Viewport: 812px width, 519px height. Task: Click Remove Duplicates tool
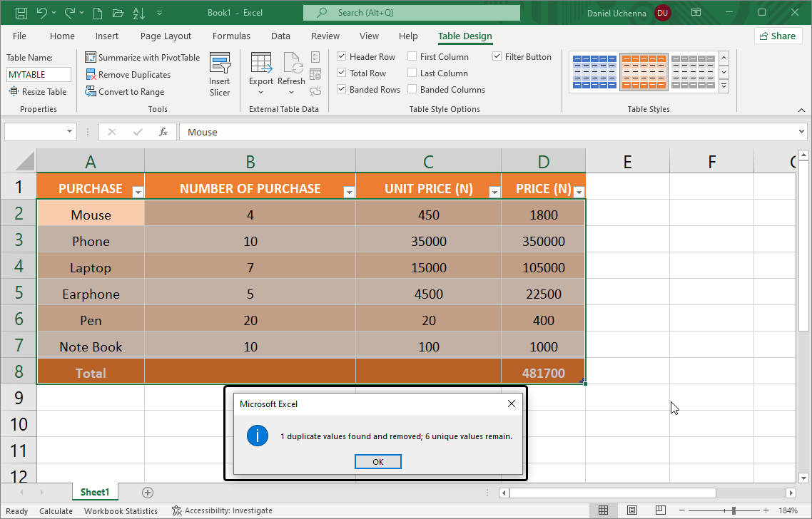coord(129,74)
